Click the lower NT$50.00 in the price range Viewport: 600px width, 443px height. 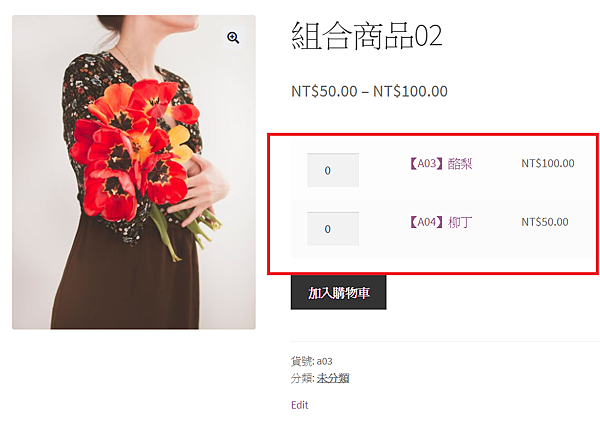[x=324, y=91]
